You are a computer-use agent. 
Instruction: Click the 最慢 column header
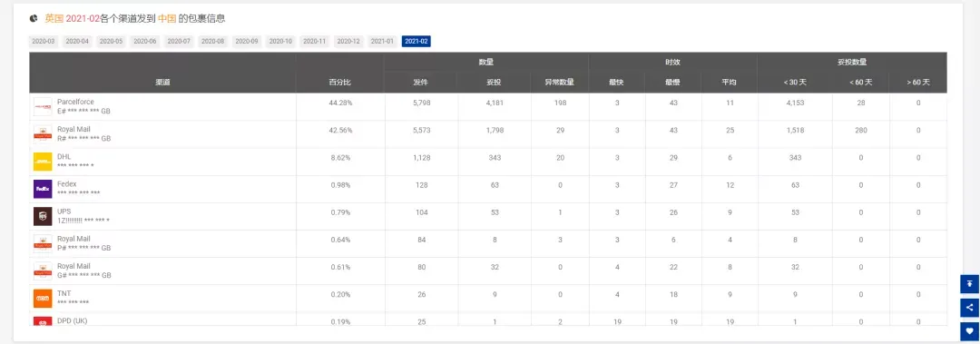[x=673, y=82]
